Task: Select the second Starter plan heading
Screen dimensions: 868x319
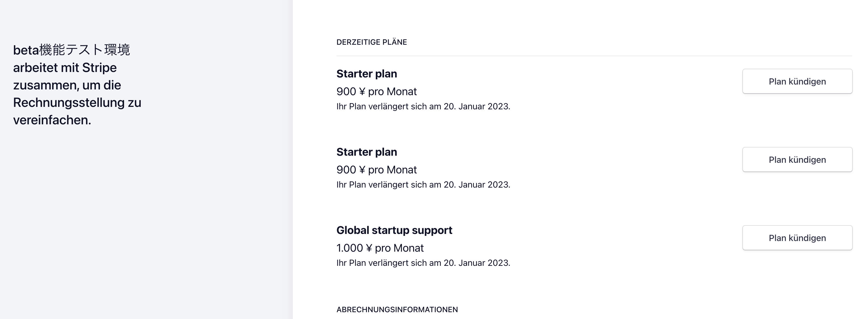Action: [x=367, y=152]
